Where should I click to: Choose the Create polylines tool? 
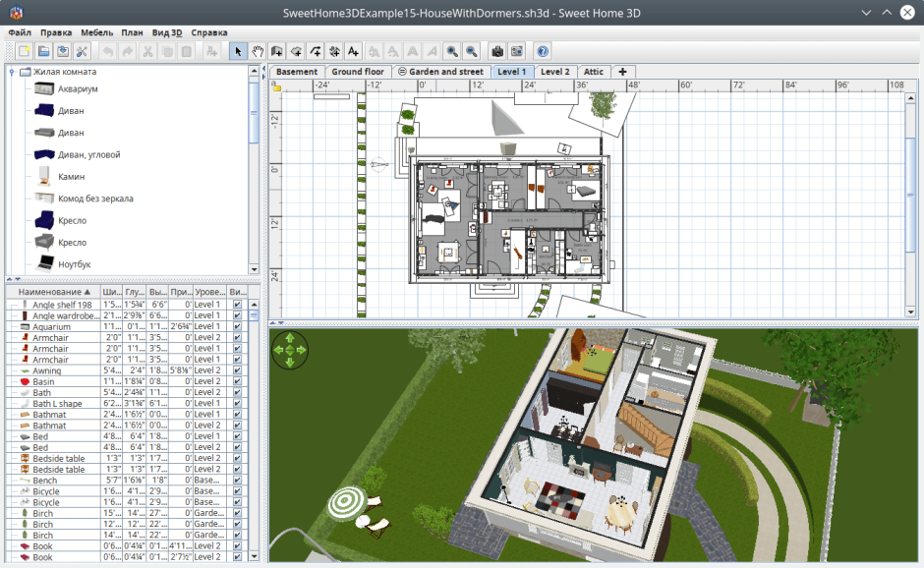(x=316, y=51)
